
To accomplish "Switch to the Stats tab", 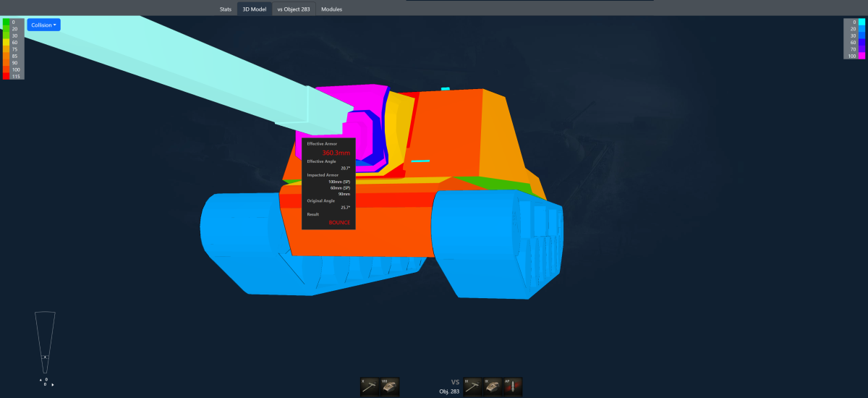I will [x=226, y=9].
